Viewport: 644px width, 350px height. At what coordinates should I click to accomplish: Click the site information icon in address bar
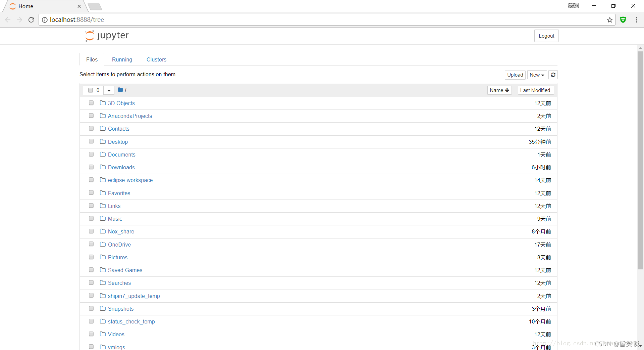click(x=45, y=20)
